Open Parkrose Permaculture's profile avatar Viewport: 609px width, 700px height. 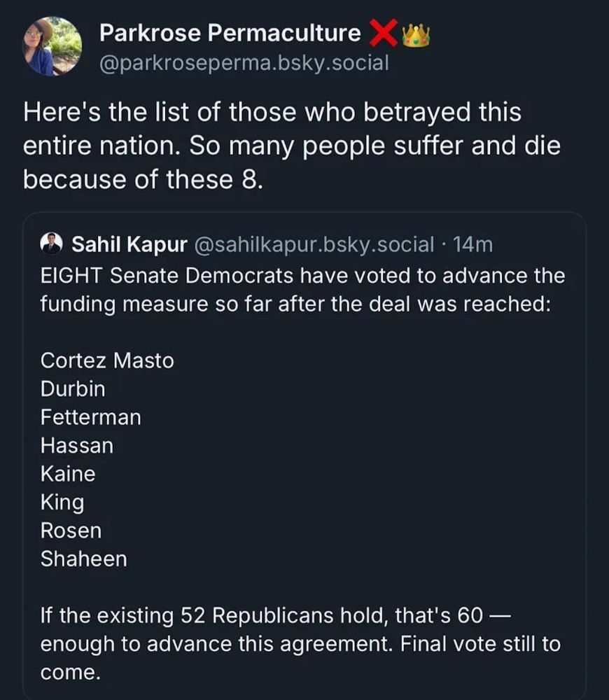[52, 47]
